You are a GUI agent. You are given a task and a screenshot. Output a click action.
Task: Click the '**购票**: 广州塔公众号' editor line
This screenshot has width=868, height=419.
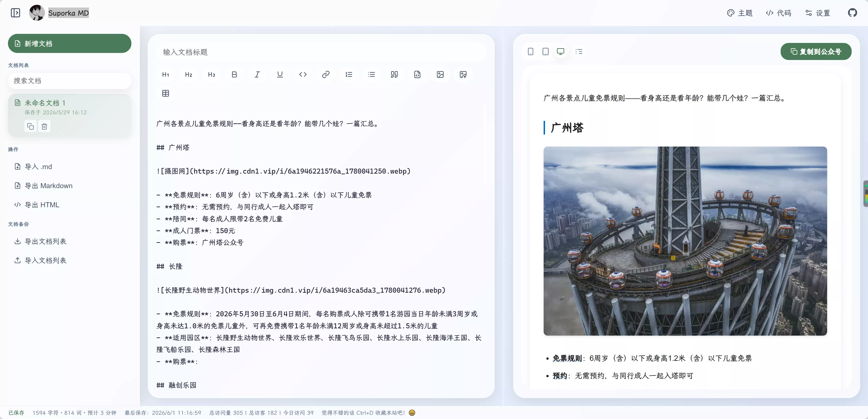pyautogui.click(x=200, y=243)
